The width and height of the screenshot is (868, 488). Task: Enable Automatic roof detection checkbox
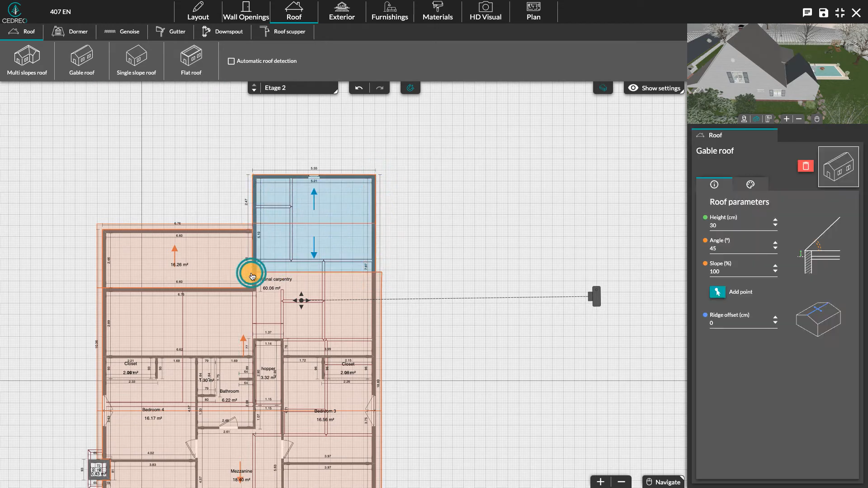point(231,61)
